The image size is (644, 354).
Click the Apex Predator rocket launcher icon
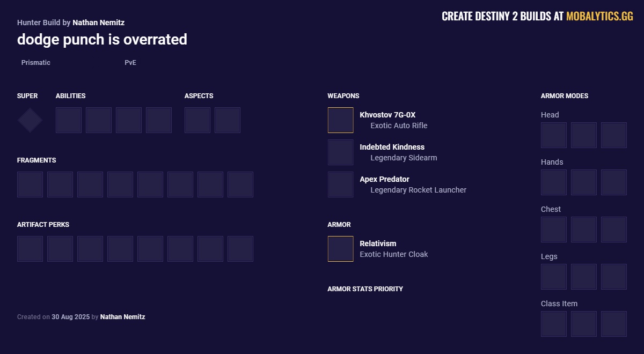click(x=341, y=185)
